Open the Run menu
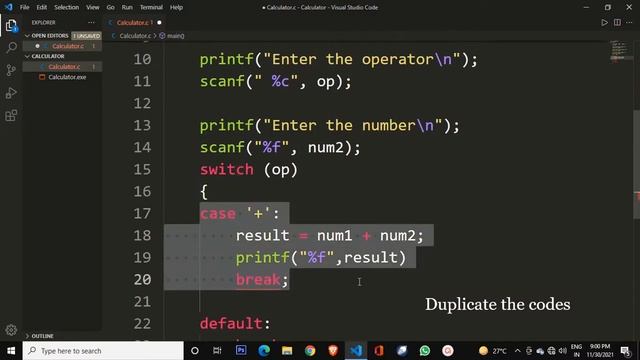The image size is (640, 360). (x=127, y=7)
